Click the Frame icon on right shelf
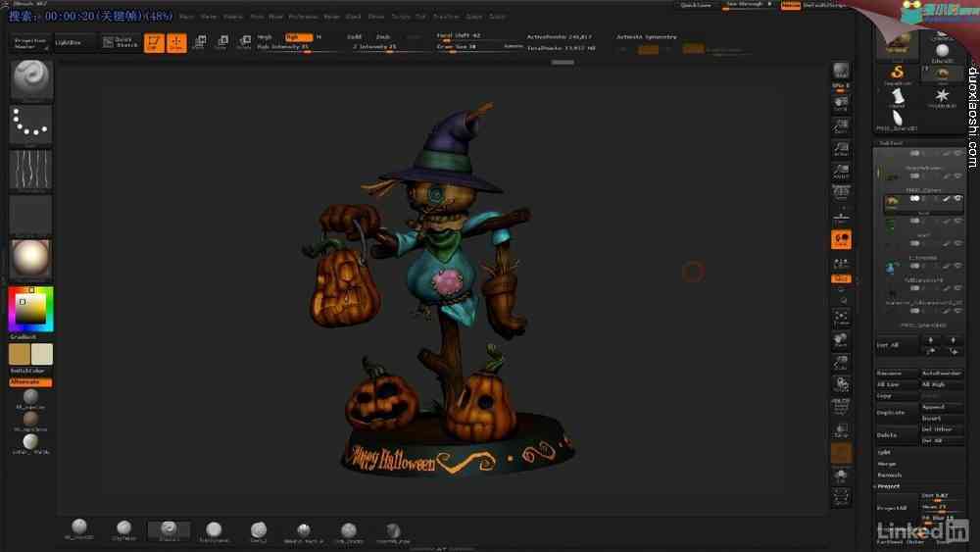 coord(841,319)
